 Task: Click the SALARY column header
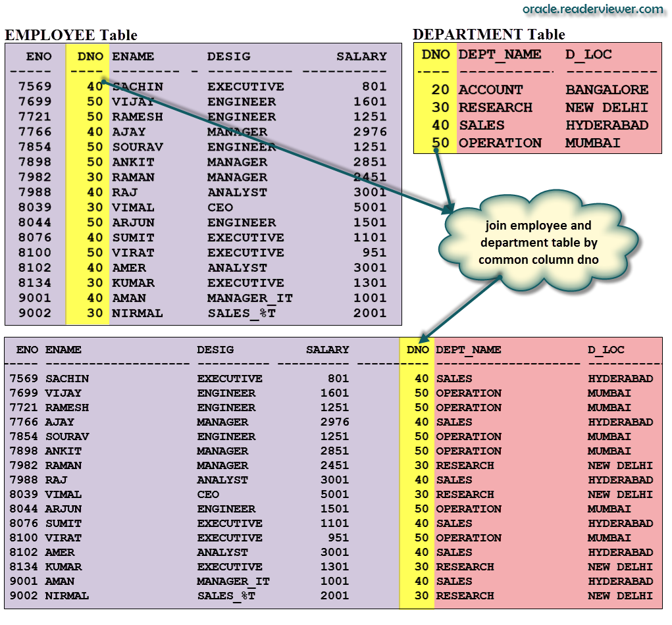(361, 57)
